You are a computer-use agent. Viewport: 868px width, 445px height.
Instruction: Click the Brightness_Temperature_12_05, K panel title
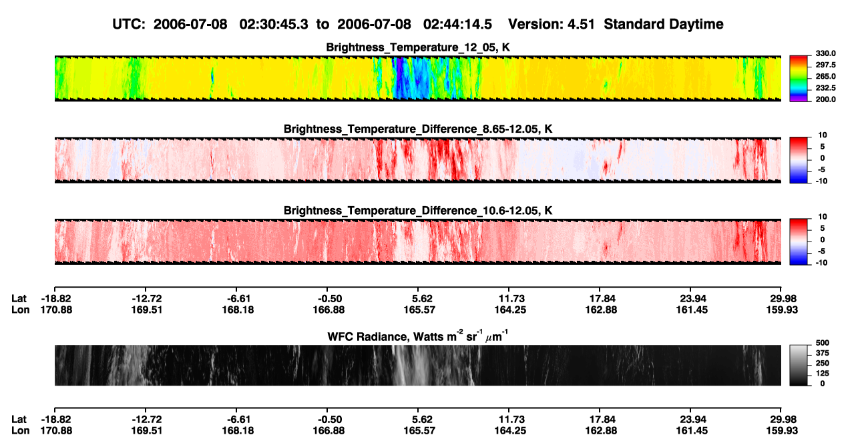[418, 47]
